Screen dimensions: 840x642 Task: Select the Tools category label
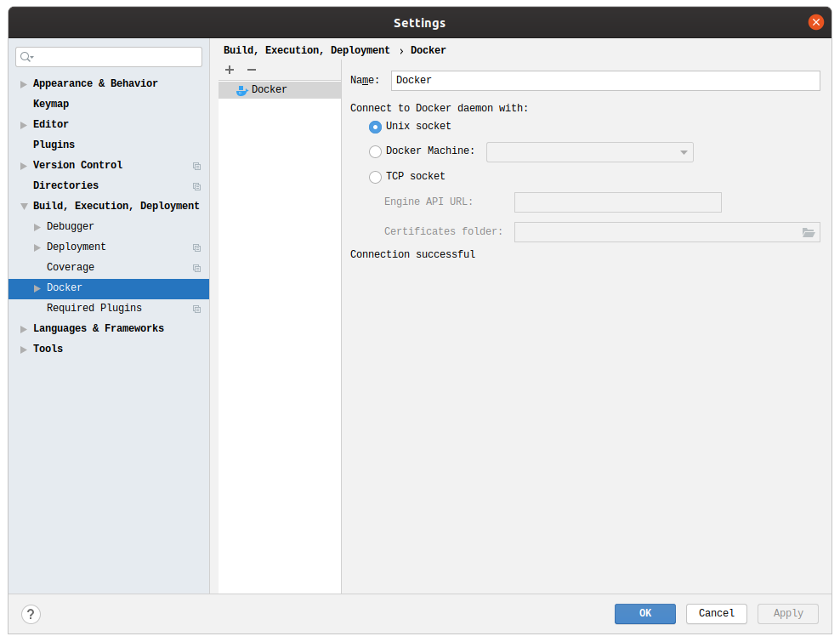click(48, 349)
